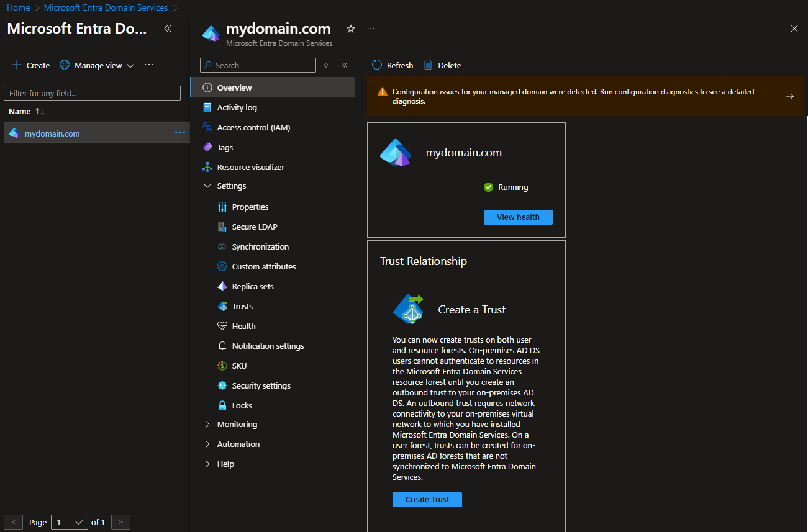Image resolution: width=808 pixels, height=532 pixels.
Task: Click the SKU icon in sidebar
Action: [222, 366]
